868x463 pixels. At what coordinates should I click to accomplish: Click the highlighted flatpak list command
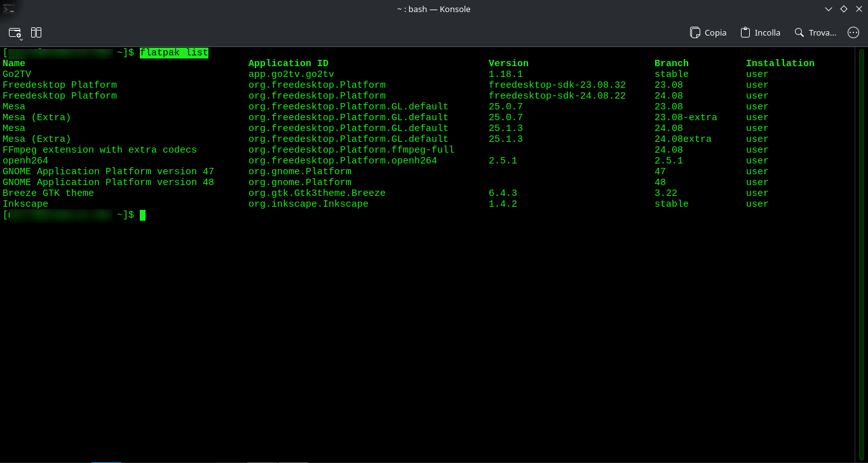tap(173, 53)
